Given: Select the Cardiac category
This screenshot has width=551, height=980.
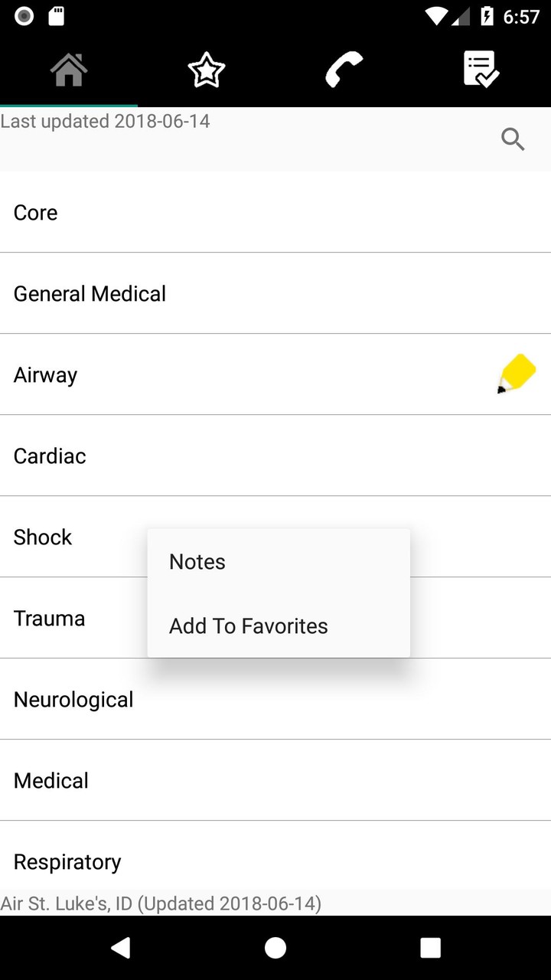Looking at the screenshot, I should (x=50, y=456).
